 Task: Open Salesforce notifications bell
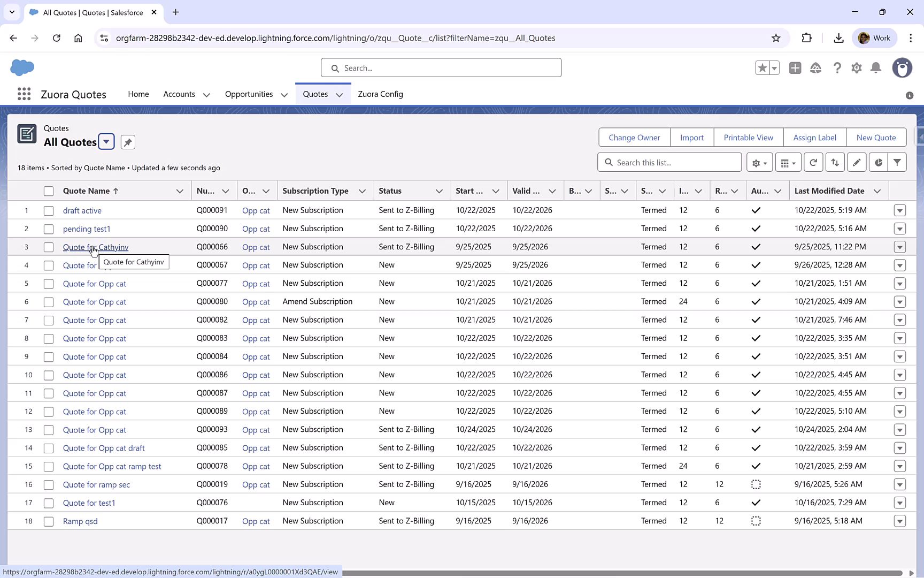click(x=876, y=68)
